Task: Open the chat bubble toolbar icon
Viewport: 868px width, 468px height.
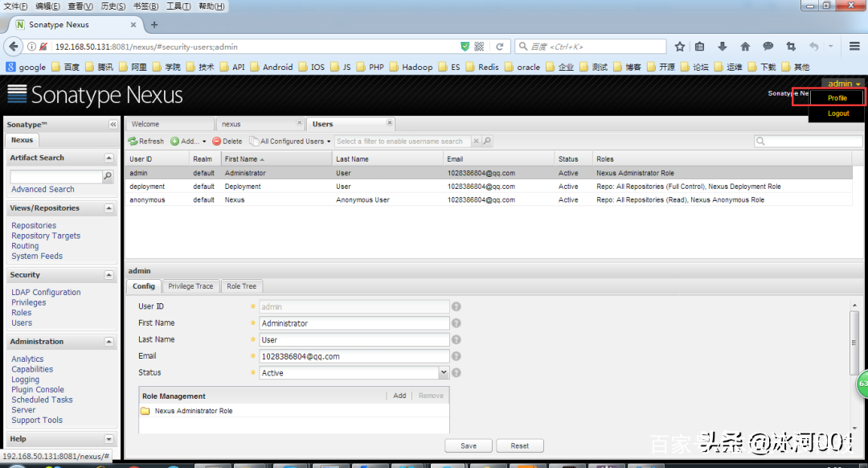Action: pos(768,47)
